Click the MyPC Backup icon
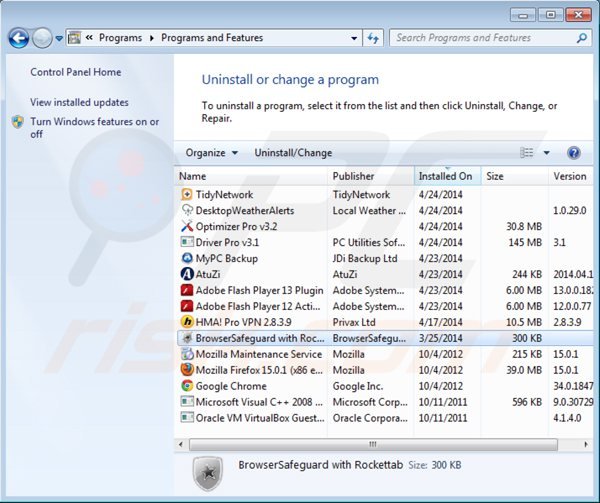 [187, 258]
